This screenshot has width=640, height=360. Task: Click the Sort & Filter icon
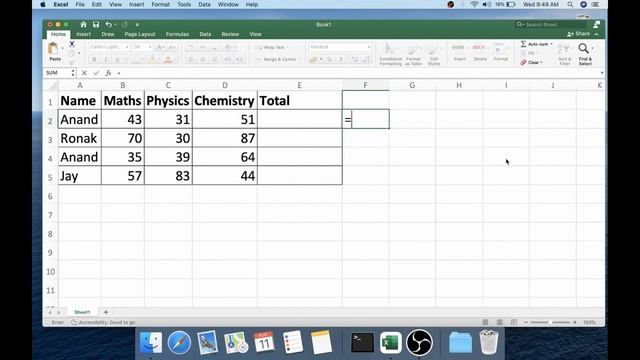coord(564,49)
